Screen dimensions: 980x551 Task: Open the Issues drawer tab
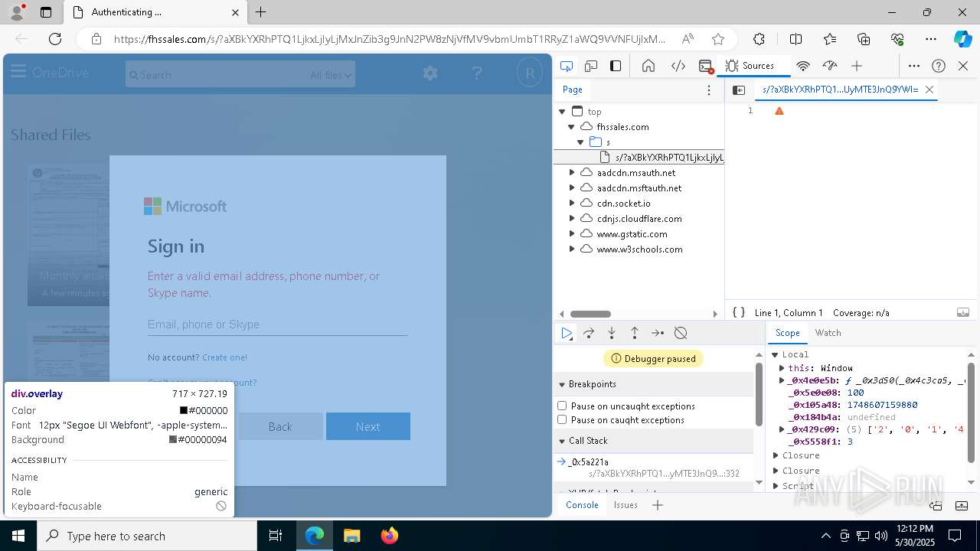click(x=626, y=505)
